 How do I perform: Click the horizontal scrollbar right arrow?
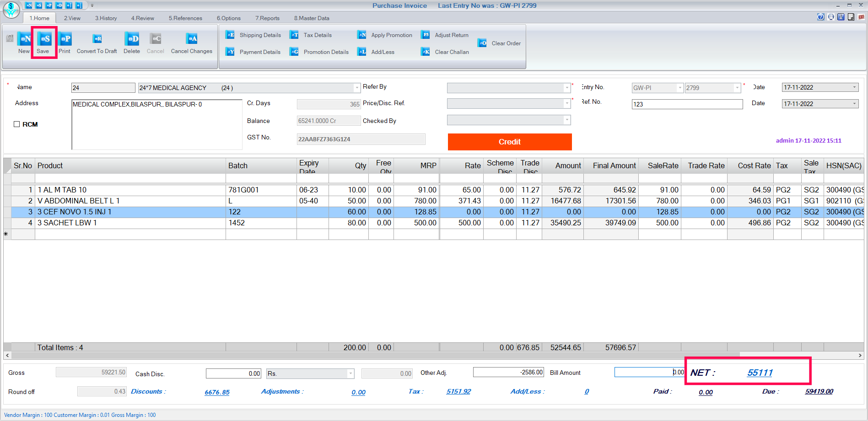(860, 355)
